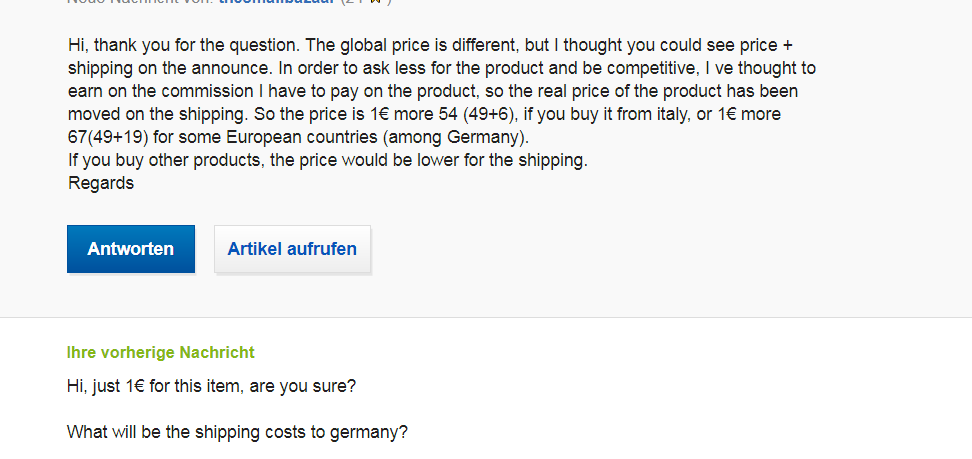Click the shipping costs to germany question
The image size is (972, 459).
point(237,432)
